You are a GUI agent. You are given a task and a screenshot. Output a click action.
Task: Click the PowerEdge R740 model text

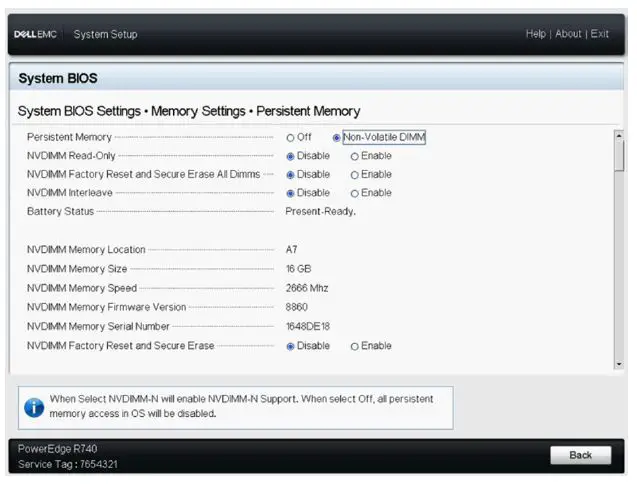coord(57,449)
